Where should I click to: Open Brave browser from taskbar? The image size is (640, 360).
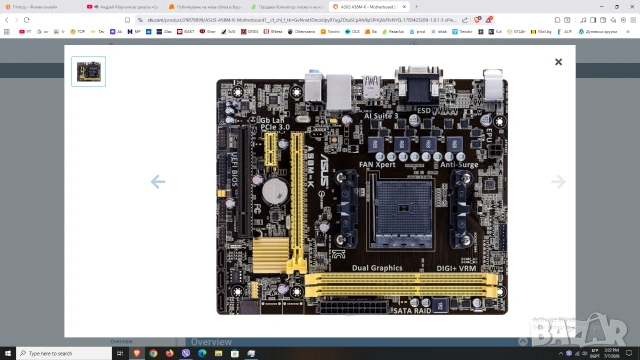[137, 353]
